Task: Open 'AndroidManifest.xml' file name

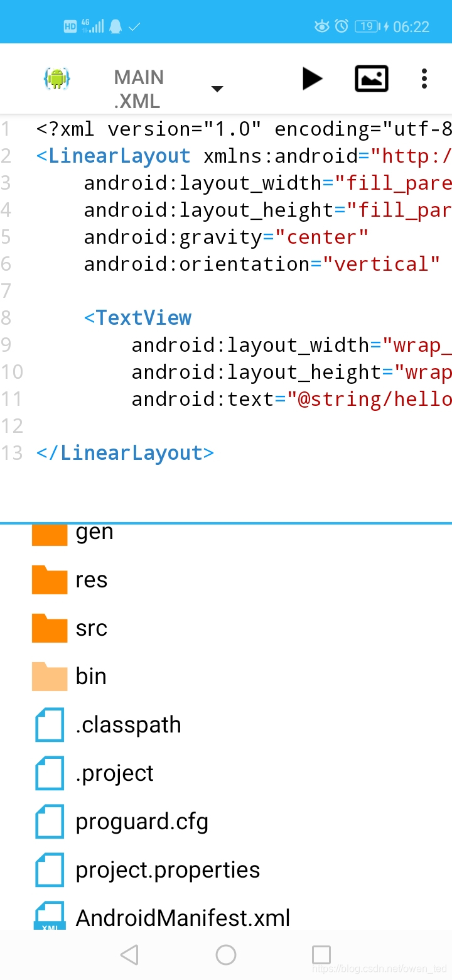Action: (x=183, y=918)
